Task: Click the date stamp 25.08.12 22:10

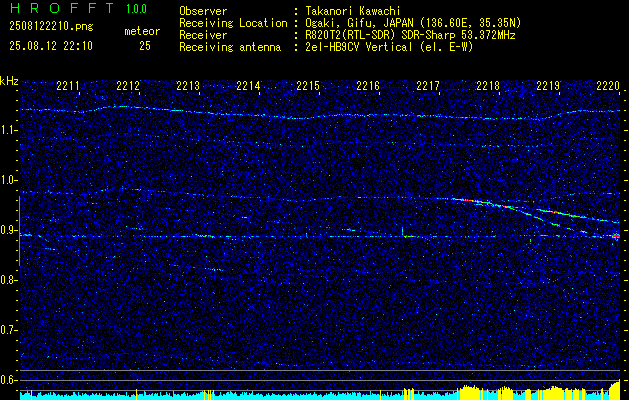Action: coord(51,46)
